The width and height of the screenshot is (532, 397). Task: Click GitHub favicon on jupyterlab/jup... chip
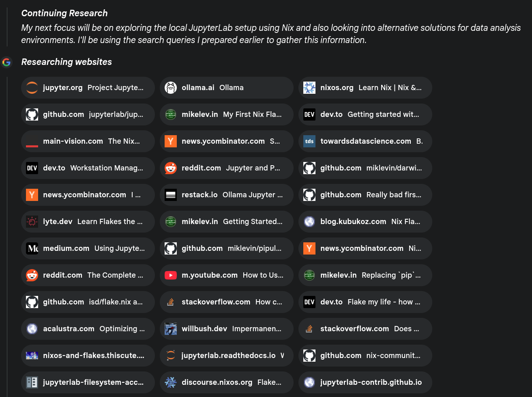pyautogui.click(x=32, y=114)
